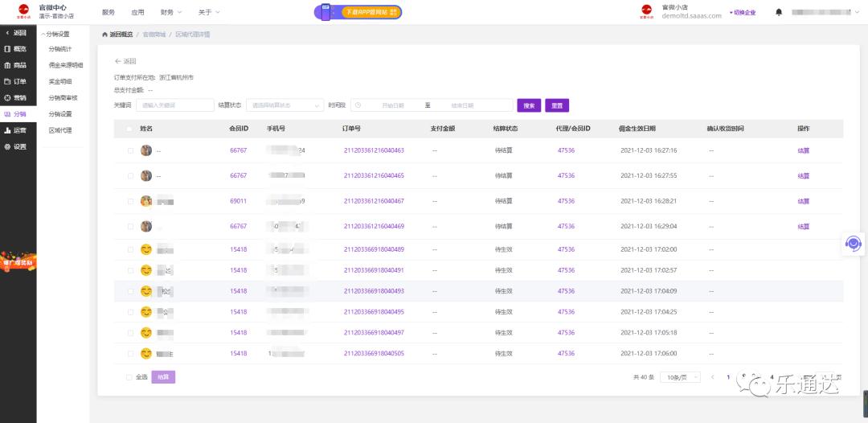Image resolution: width=868 pixels, height=423 pixels.
Task: Click the 重置 button
Action: coord(557,105)
